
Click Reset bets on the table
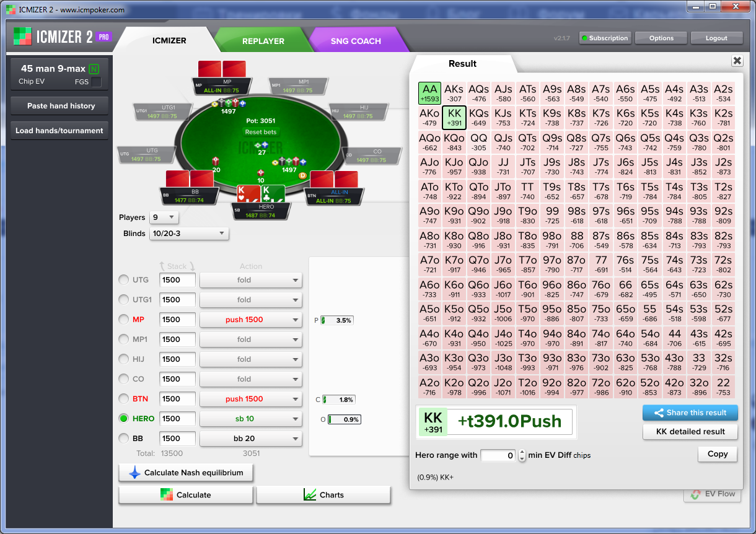[x=261, y=132]
